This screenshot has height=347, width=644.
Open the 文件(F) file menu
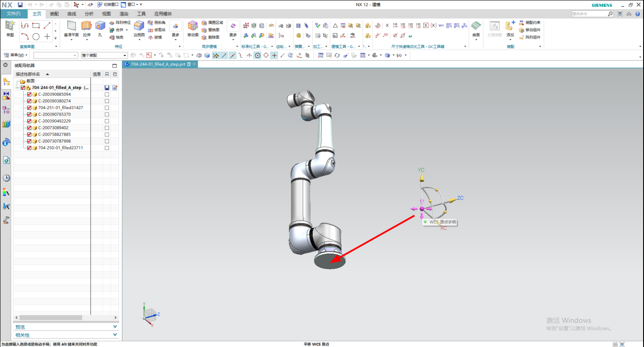pos(14,14)
